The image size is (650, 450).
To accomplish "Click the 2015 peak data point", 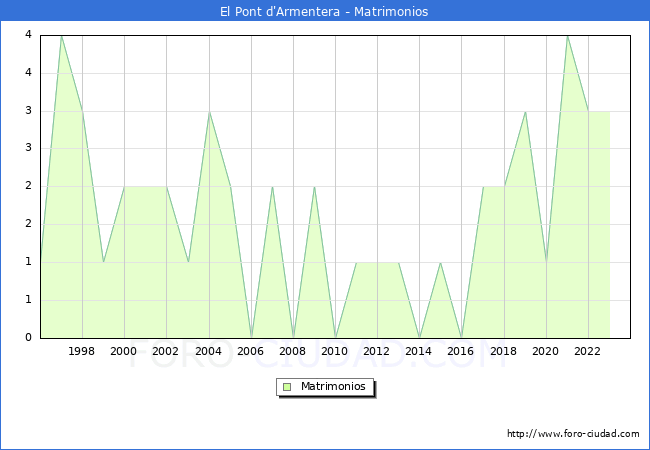I will pyautogui.click(x=440, y=262).
